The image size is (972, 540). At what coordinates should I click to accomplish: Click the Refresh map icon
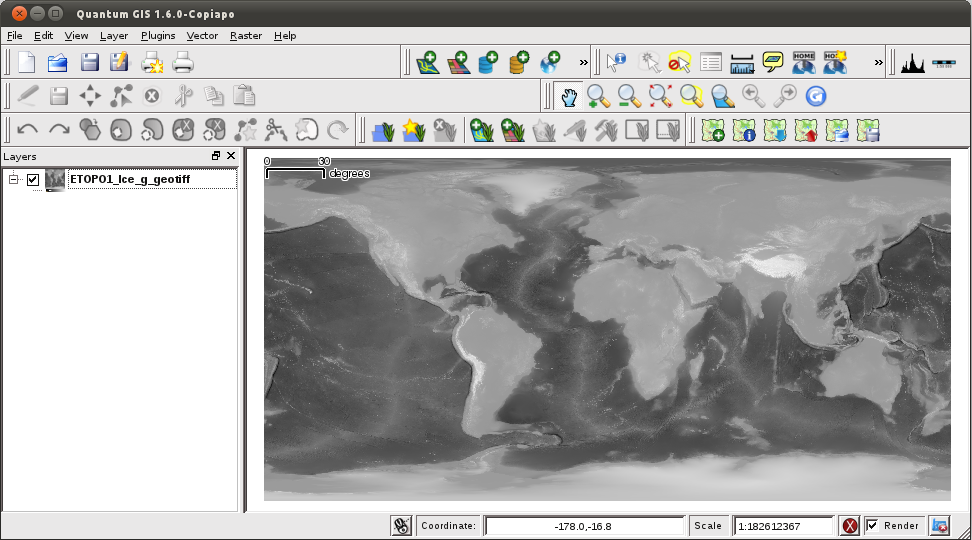point(816,96)
